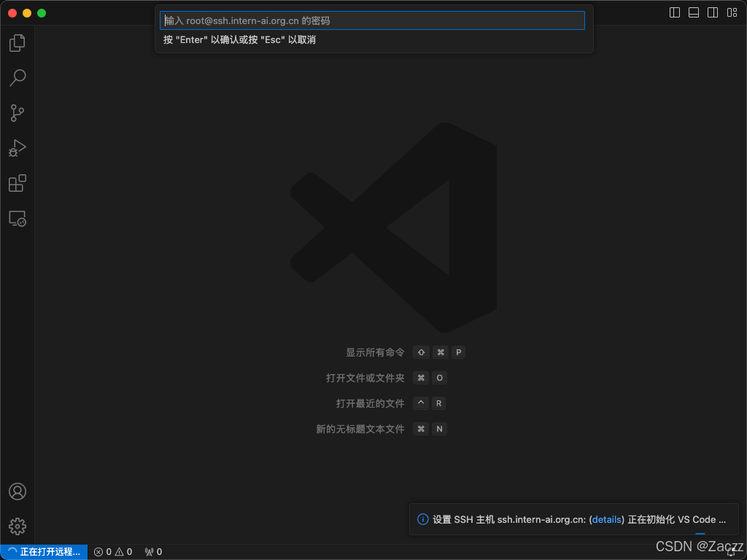Click the 打开文件或文件夹 shortcut label
This screenshot has height=560, width=747.
(365, 378)
